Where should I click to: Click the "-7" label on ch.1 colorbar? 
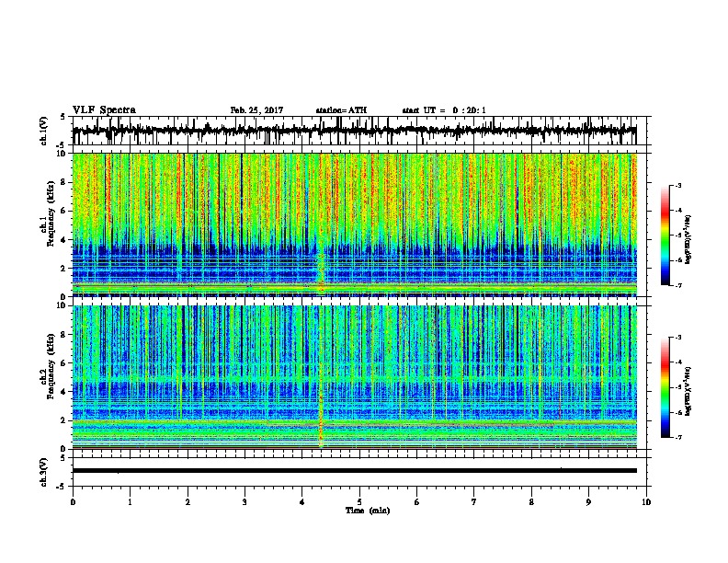[x=678, y=285]
